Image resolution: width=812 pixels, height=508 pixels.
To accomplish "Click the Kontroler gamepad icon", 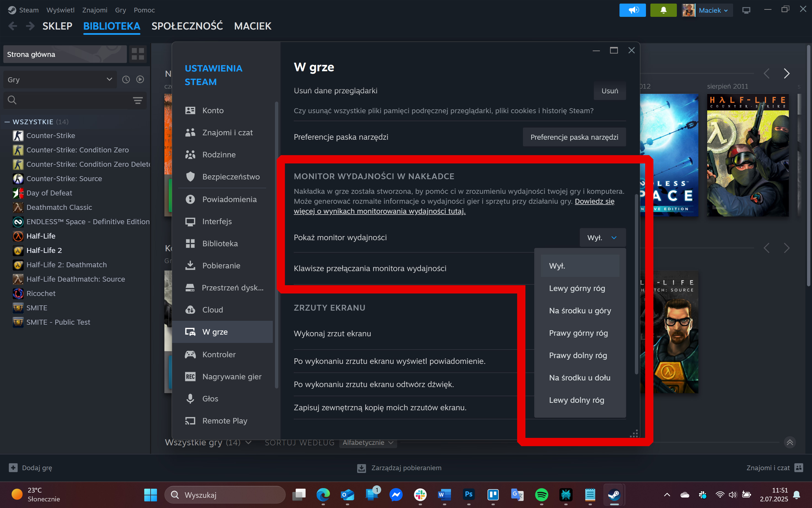I will click(190, 354).
